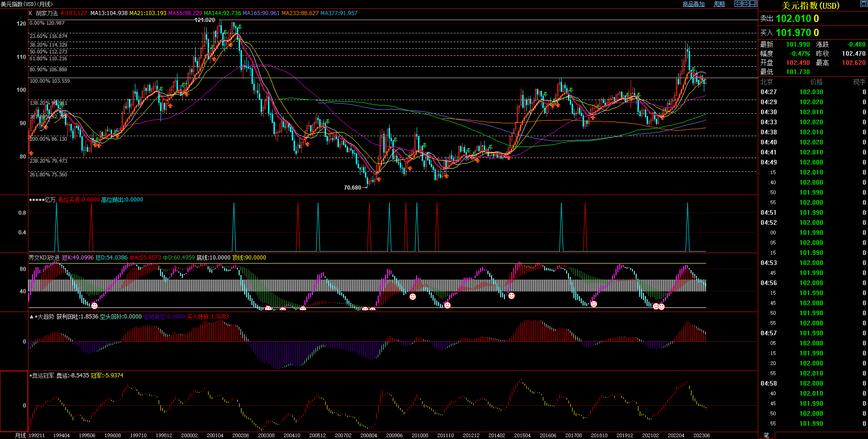868x439 pixels.
Task: Click the triangle icon before 大趋势 indicator
Action: click(x=31, y=317)
